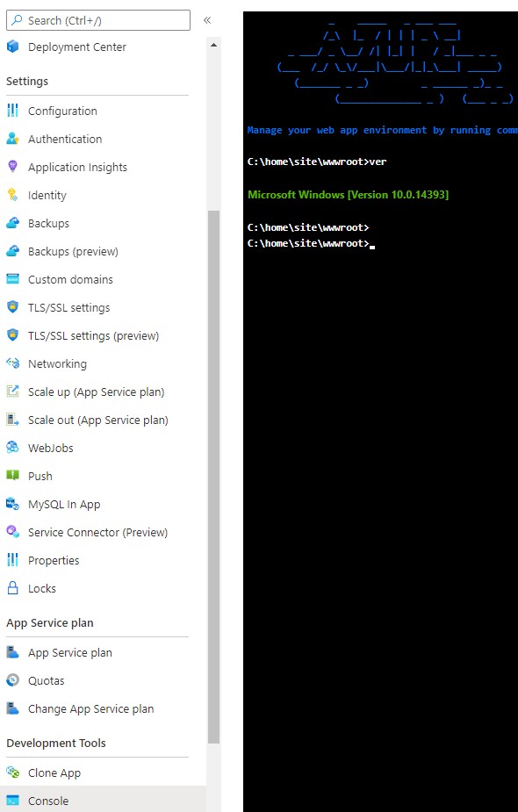Open Configuration settings
The width and height of the screenshot is (518, 812).
(x=62, y=111)
